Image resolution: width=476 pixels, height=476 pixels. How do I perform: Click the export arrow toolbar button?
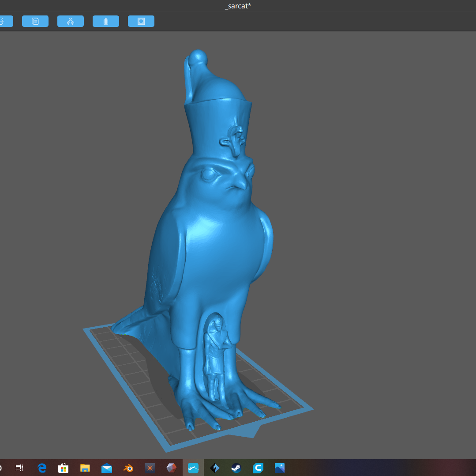point(5,21)
